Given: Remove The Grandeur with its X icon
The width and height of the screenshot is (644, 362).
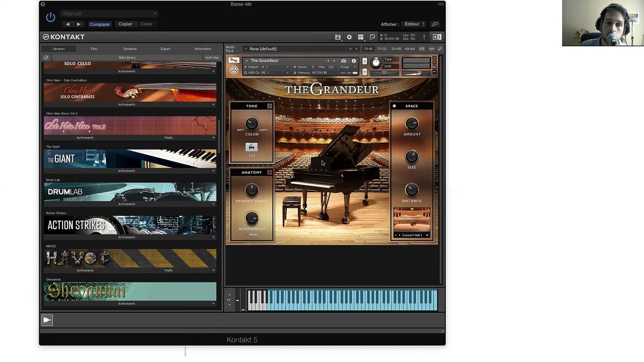Looking at the screenshot, I should tap(435, 58).
